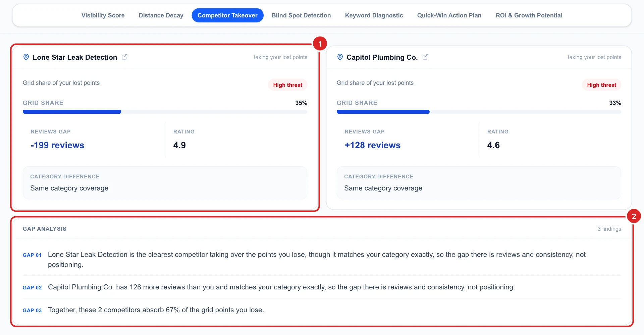Screen dimensions: 644x335
Task: Click the High threat badge on the Lone Star card
Action: pos(288,85)
